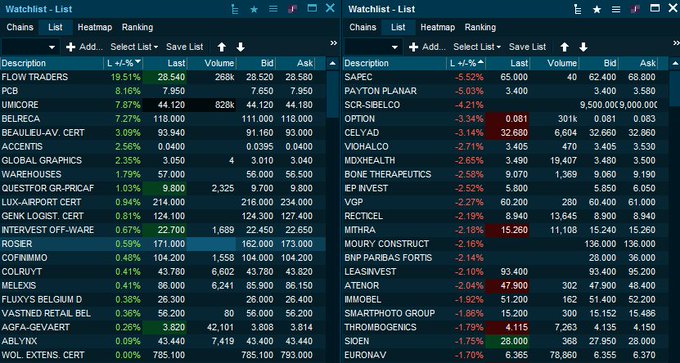Switch to Chains tab in right Watchlist

pyautogui.click(x=363, y=27)
